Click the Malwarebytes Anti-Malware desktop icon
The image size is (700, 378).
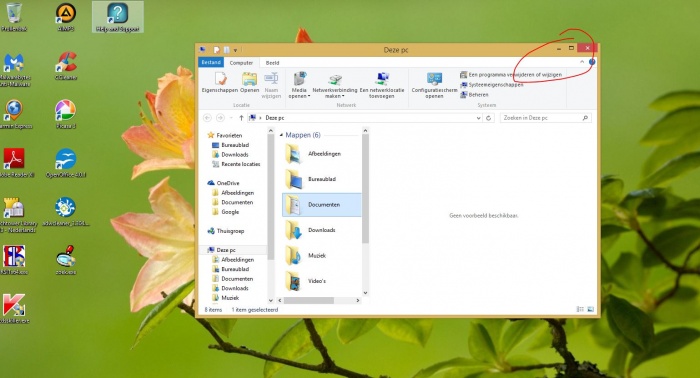pos(14,70)
